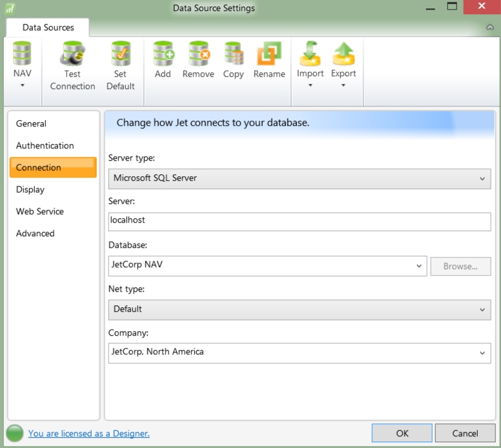Remove the selected data source

pyautogui.click(x=198, y=60)
